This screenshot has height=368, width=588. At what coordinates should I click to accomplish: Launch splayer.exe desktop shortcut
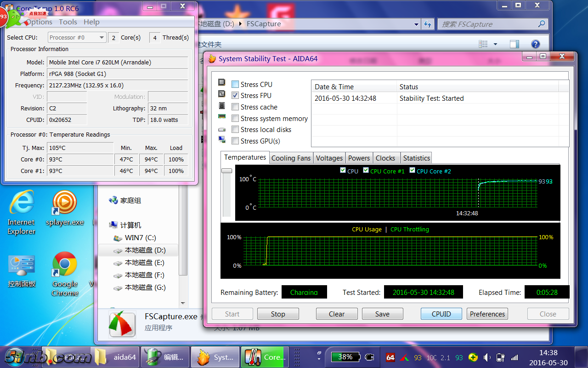tap(64, 205)
